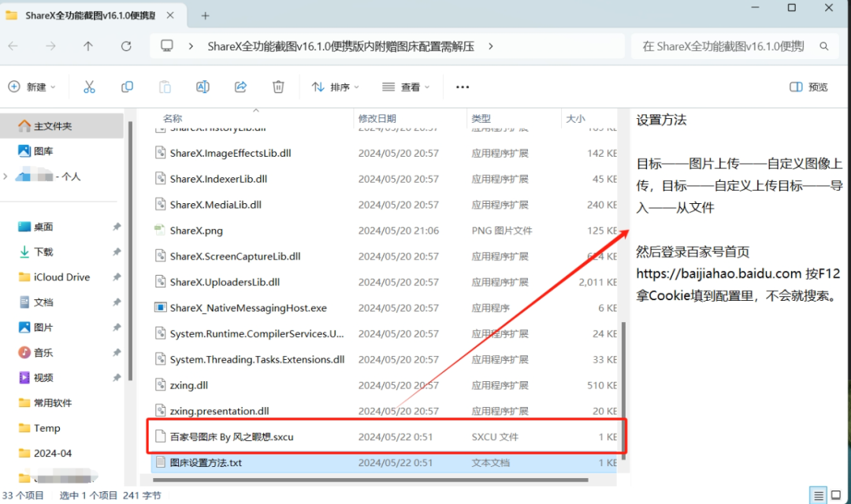Expand the 个人 cloud tree item chevron

[6, 176]
